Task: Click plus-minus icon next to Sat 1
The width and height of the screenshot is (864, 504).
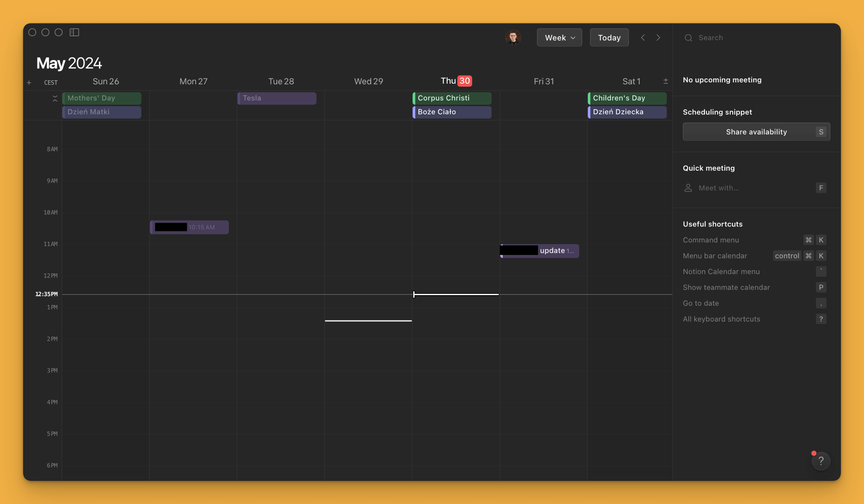Action: 665,81
